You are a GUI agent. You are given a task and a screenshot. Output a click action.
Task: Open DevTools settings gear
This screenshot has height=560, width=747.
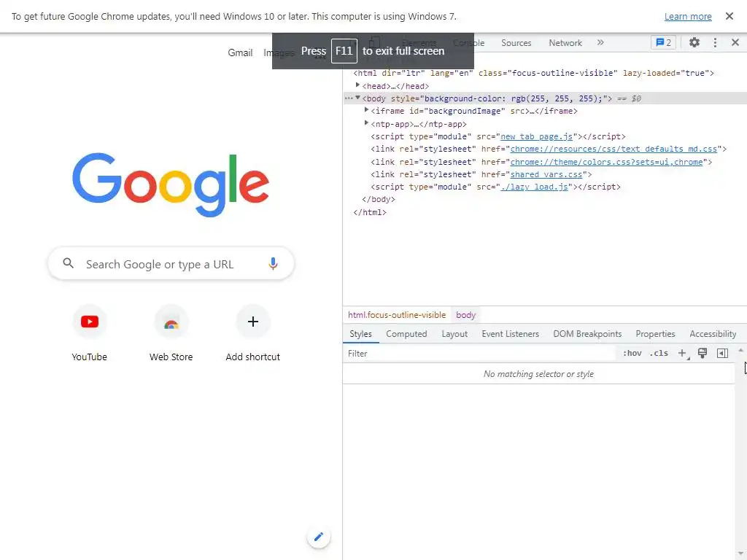point(694,42)
